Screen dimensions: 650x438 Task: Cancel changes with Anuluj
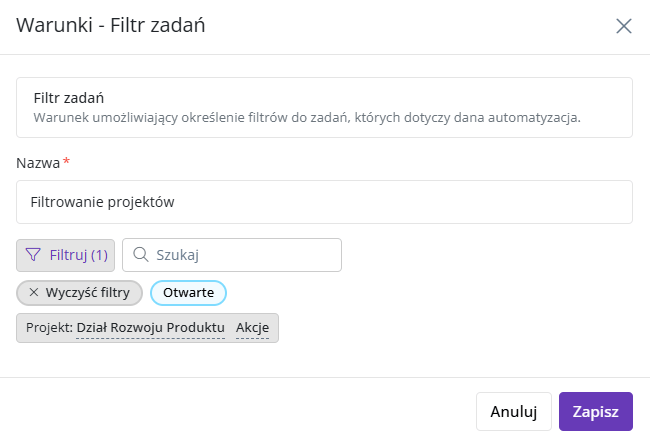click(514, 411)
